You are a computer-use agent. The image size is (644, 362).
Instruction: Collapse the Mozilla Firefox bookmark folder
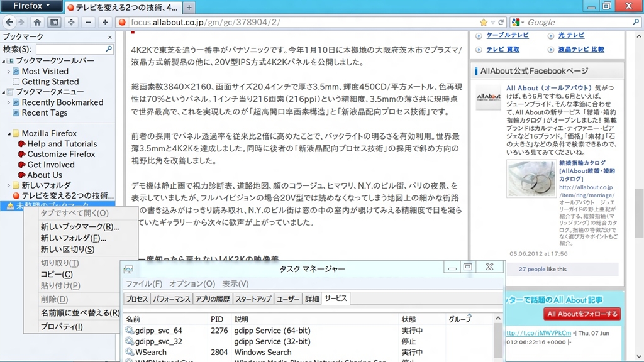pos(8,133)
